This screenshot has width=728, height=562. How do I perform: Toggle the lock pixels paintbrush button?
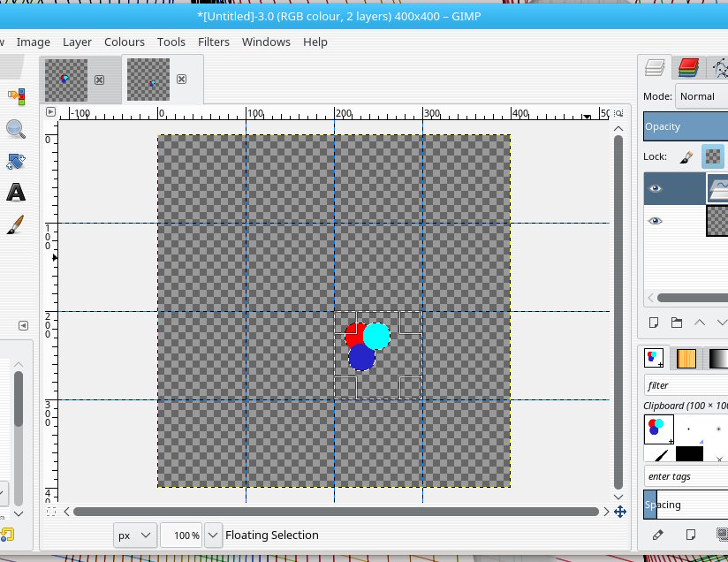pos(686,156)
